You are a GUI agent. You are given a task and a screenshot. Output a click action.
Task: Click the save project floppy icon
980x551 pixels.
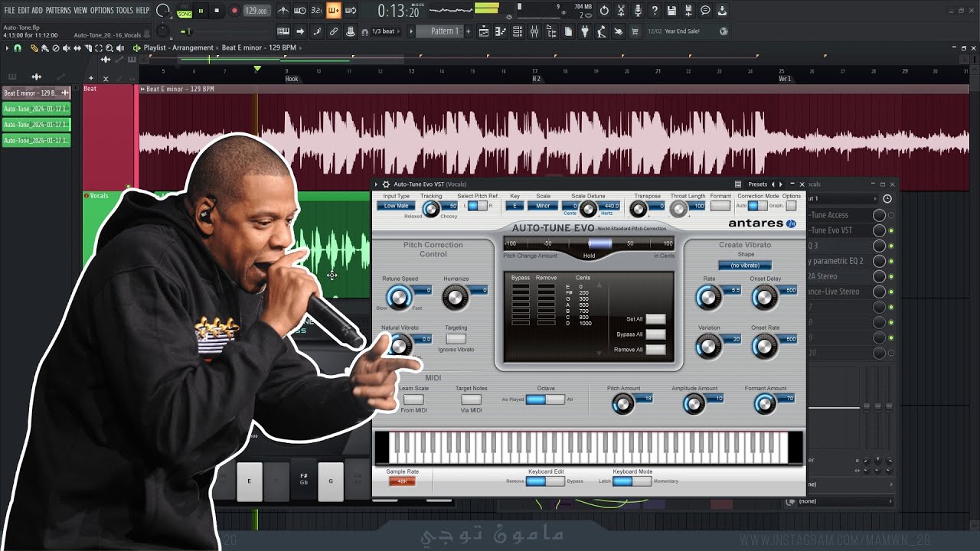click(671, 11)
